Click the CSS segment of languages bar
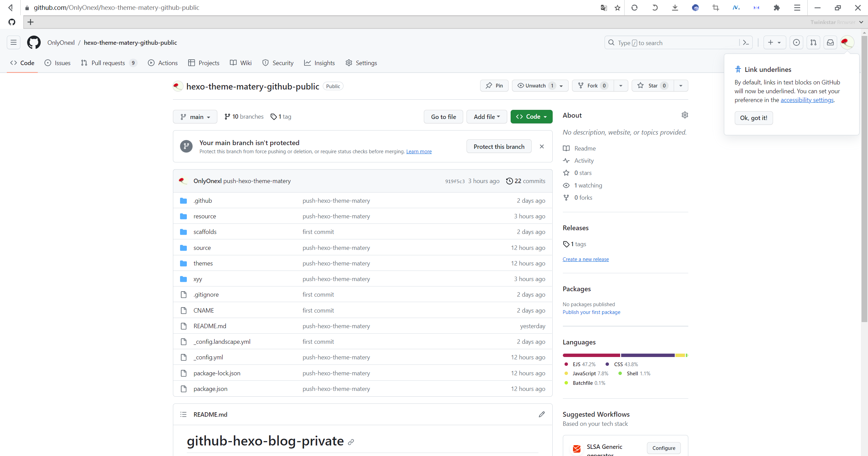This screenshot has height=456, width=868. coord(648,355)
